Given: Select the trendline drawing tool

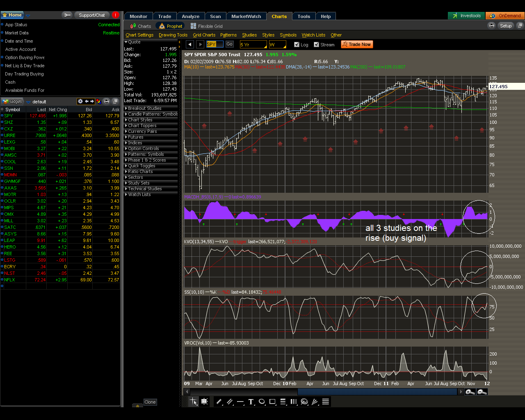Looking at the screenshot, I should click(219, 402).
